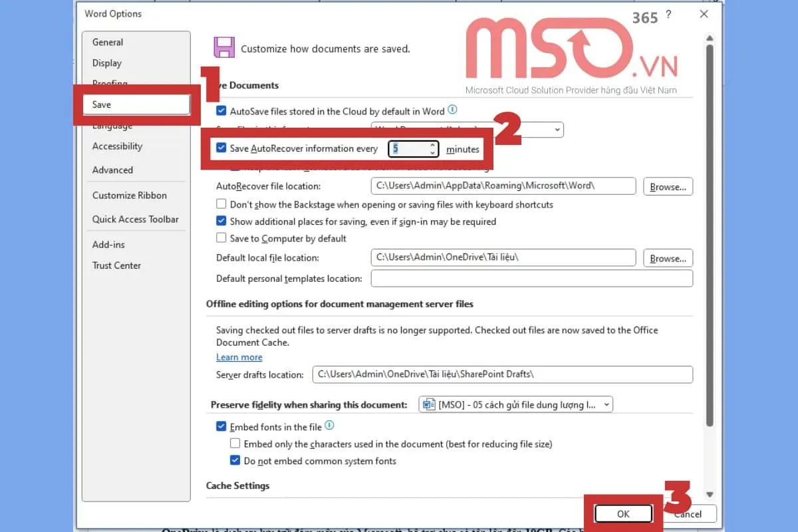Click the purple floppy disk save icon

pos(225,47)
